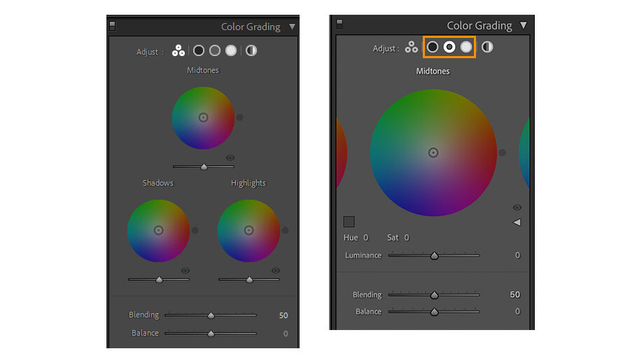Select Global adjust icon in left panel

pos(251,50)
